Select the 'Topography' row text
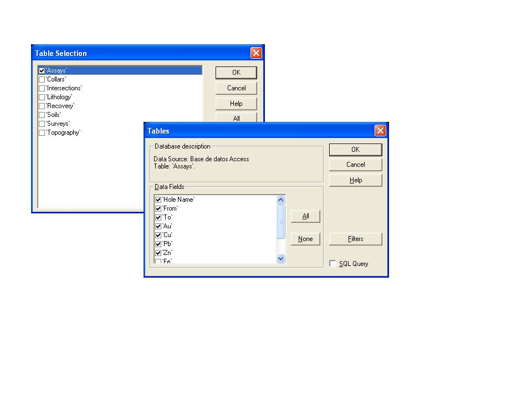 click(x=63, y=132)
